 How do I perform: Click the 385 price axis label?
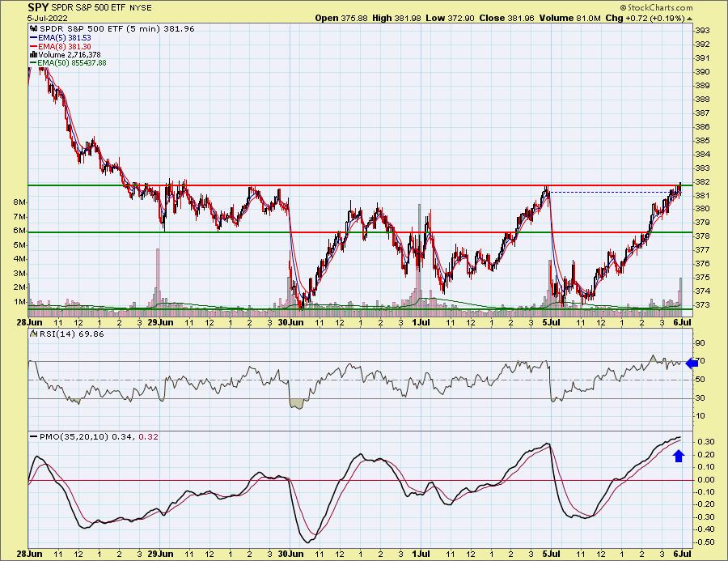702,141
